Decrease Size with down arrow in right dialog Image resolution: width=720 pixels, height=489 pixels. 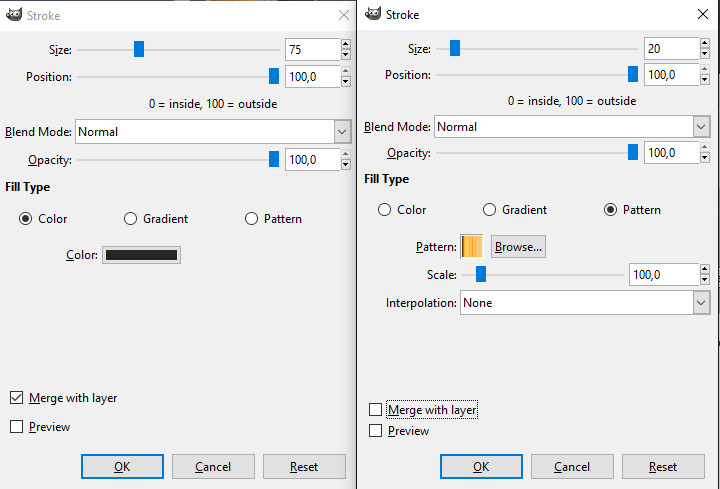[x=705, y=53]
